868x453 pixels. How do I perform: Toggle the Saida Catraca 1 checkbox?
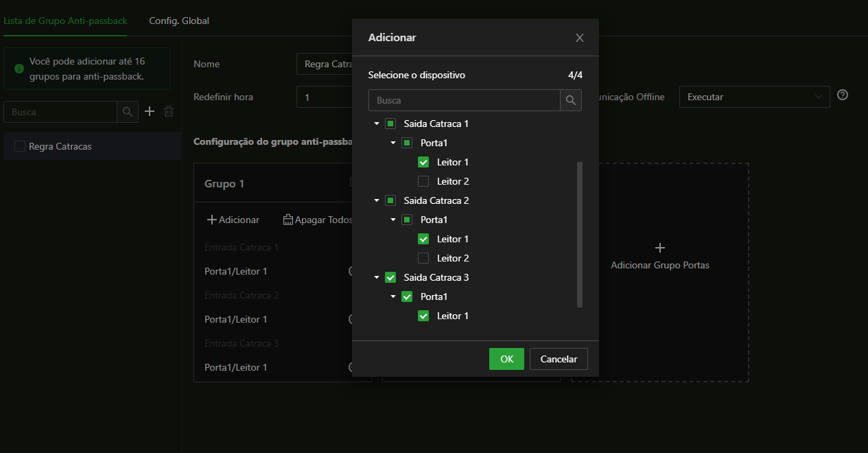click(x=390, y=124)
